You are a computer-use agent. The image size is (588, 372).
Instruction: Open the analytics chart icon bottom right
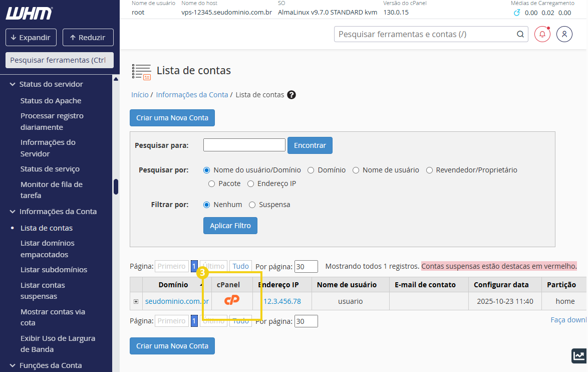click(578, 356)
